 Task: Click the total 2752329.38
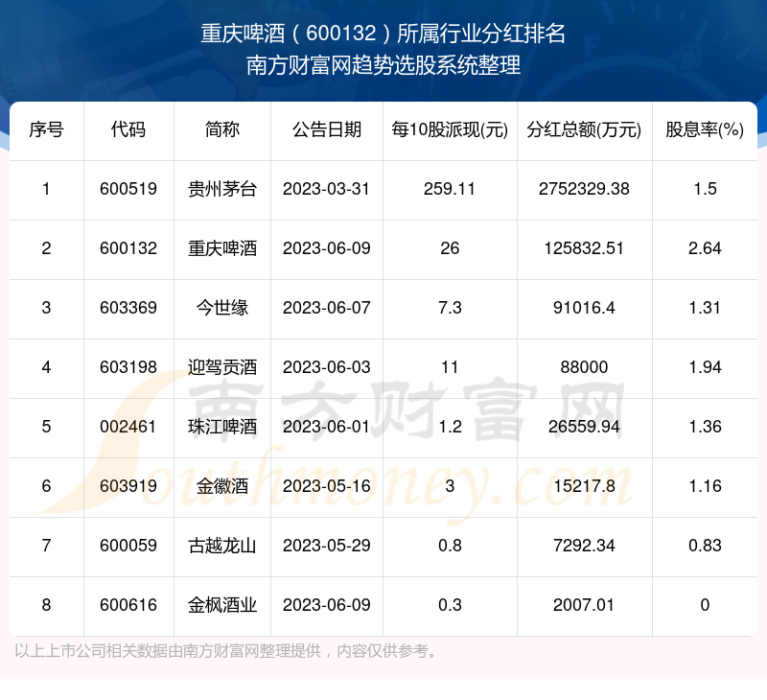point(584,189)
